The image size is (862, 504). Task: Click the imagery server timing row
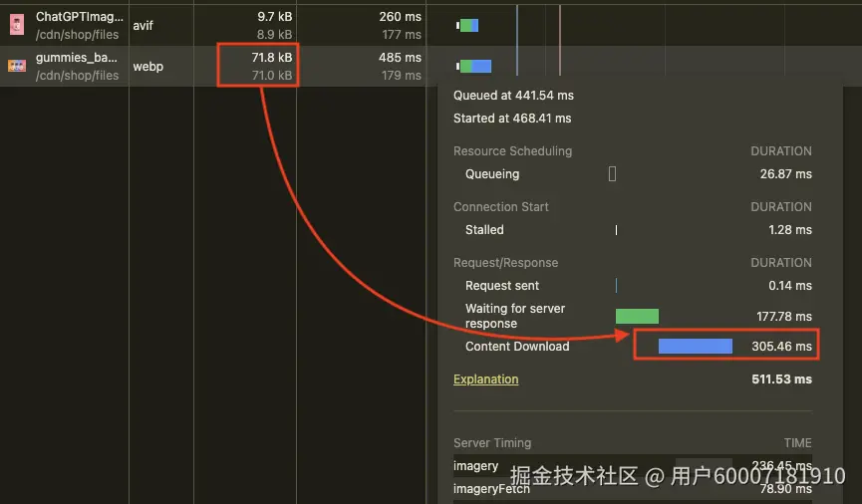(x=632, y=466)
